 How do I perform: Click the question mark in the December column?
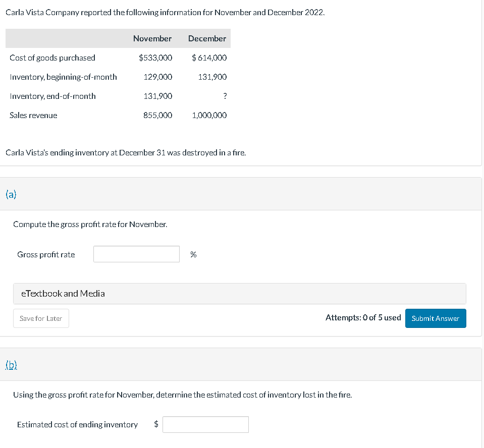224,96
